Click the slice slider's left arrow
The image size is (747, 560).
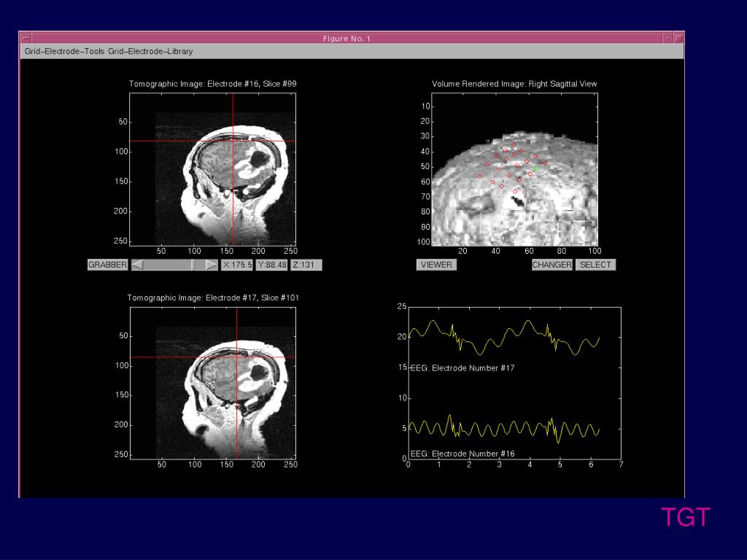137,265
